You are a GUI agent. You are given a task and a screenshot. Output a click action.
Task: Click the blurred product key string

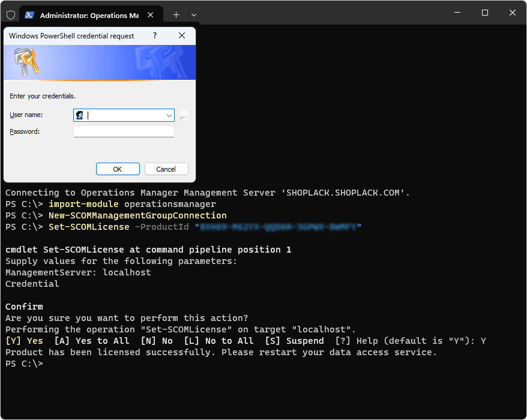(278, 227)
